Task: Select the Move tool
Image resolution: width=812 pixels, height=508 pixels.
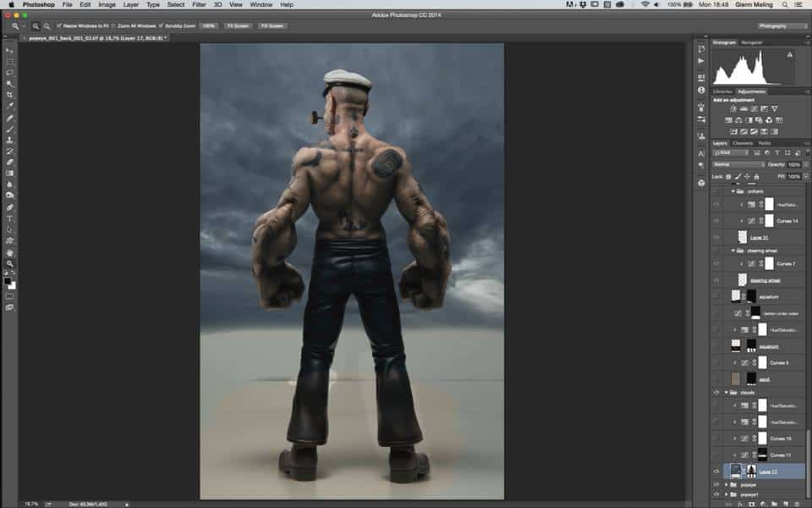Action: pyautogui.click(x=10, y=51)
